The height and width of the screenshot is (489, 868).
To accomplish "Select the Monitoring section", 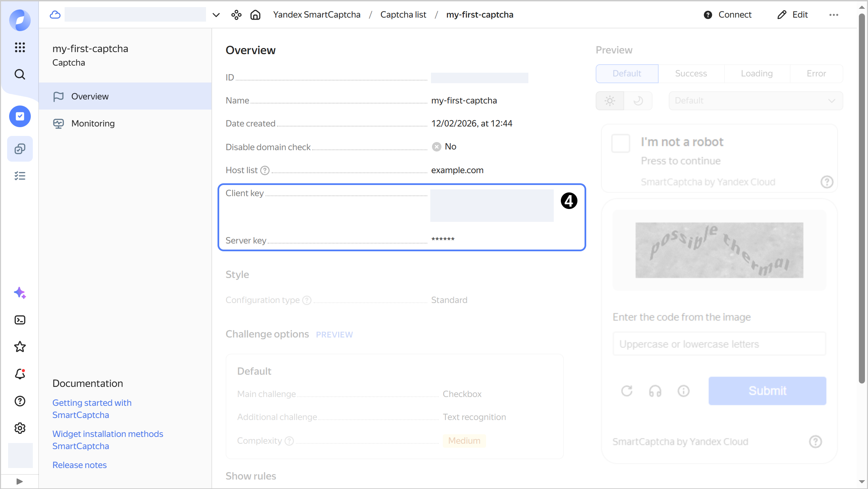I will pyautogui.click(x=93, y=123).
